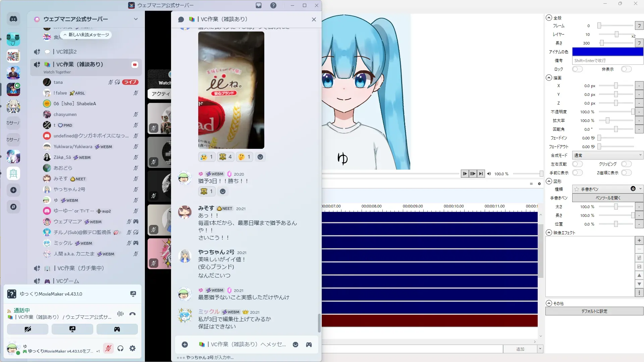The height and width of the screenshot is (362, 644).
Task: Toggle the 非表示 switch
Action: click(x=626, y=69)
